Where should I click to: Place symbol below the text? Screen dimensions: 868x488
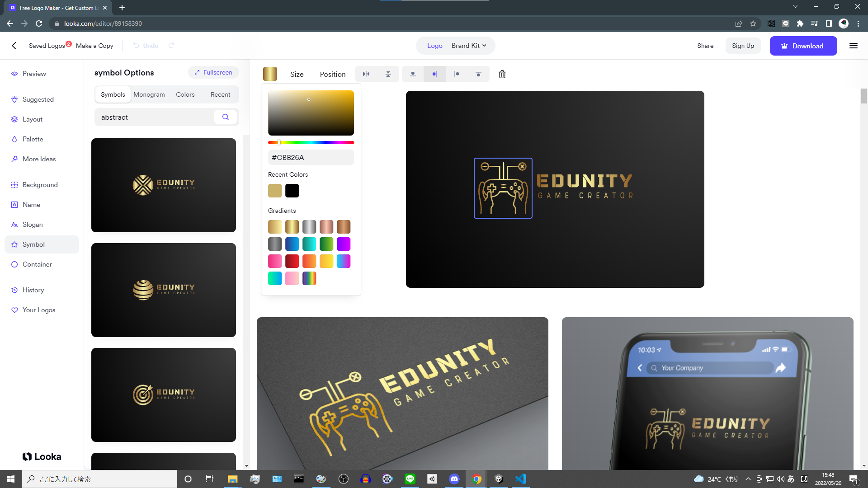pyautogui.click(x=478, y=74)
